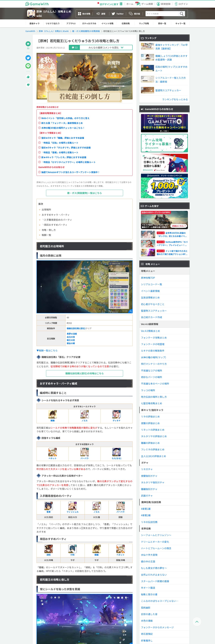Select 七七 healer character icon
Image resolution: width=215 pixels, height=644 pixels.
click(x=116, y=452)
